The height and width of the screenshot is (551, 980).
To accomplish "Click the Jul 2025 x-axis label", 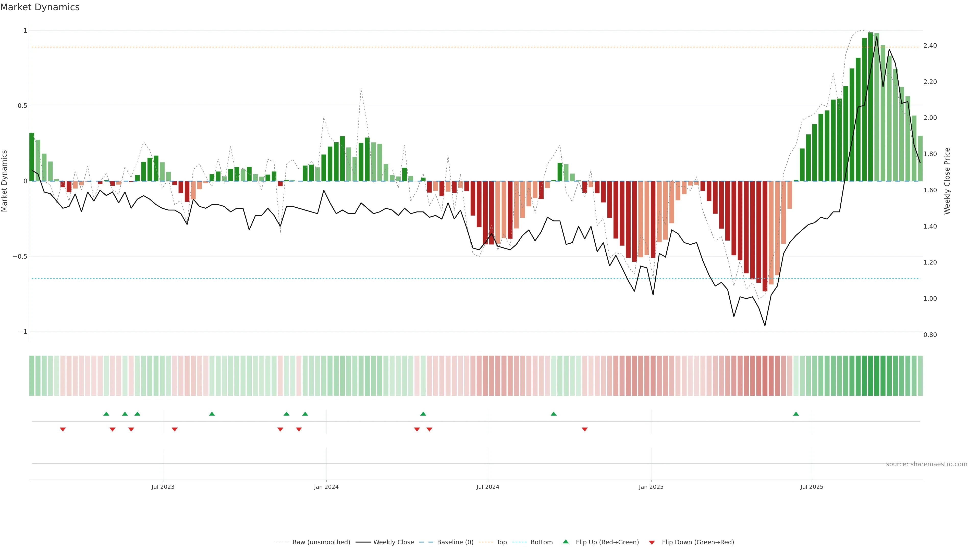I will [x=812, y=487].
